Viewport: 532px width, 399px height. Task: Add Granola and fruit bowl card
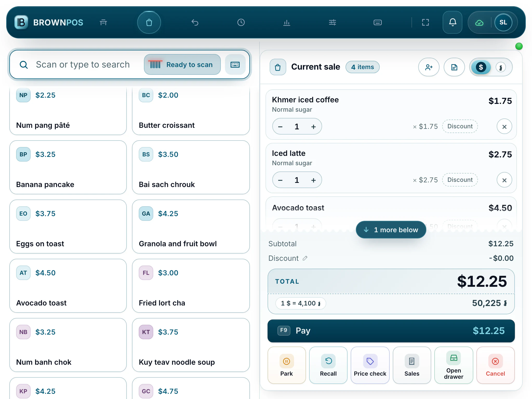coord(191,227)
